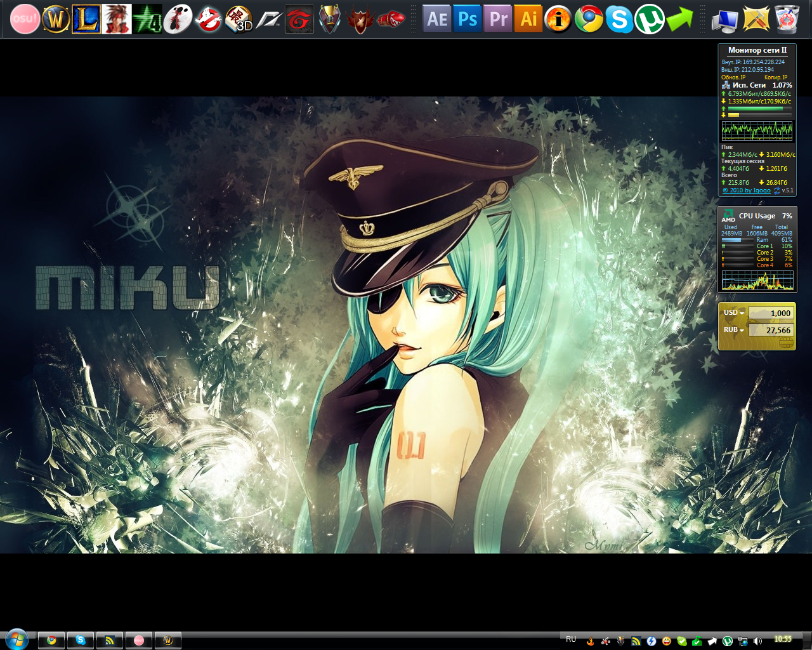812x650 pixels.
Task: Click the volume speaker icon in the tray
Action: pyautogui.click(x=757, y=641)
